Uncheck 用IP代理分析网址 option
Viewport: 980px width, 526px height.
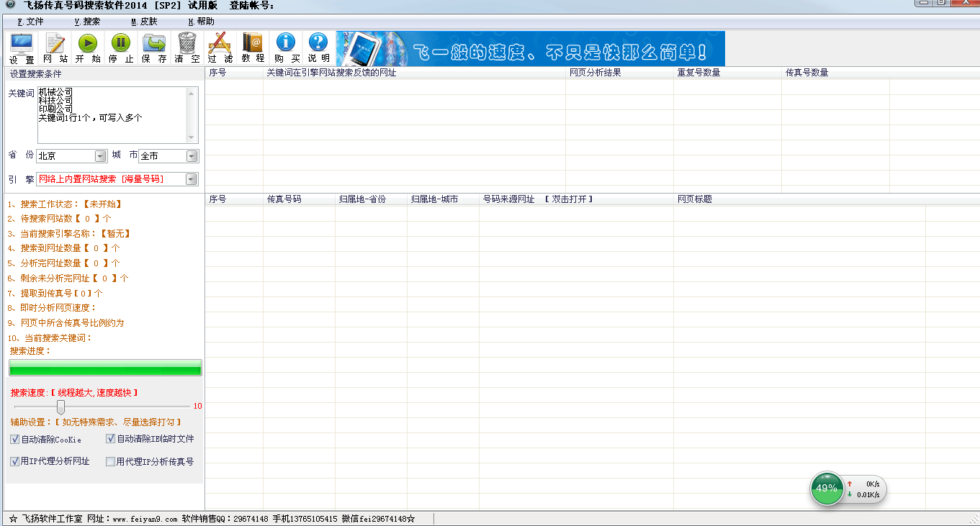coord(15,461)
